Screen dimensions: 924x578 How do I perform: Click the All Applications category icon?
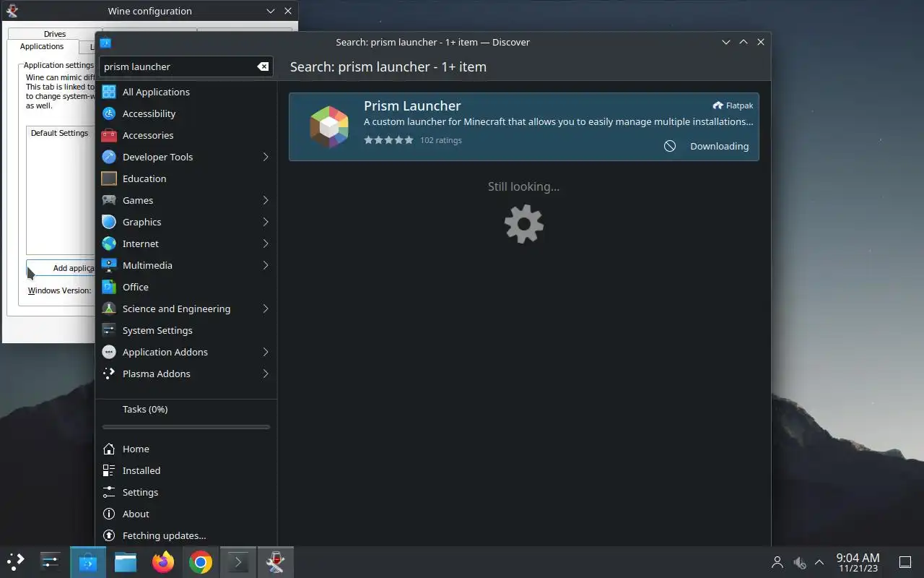click(x=109, y=92)
